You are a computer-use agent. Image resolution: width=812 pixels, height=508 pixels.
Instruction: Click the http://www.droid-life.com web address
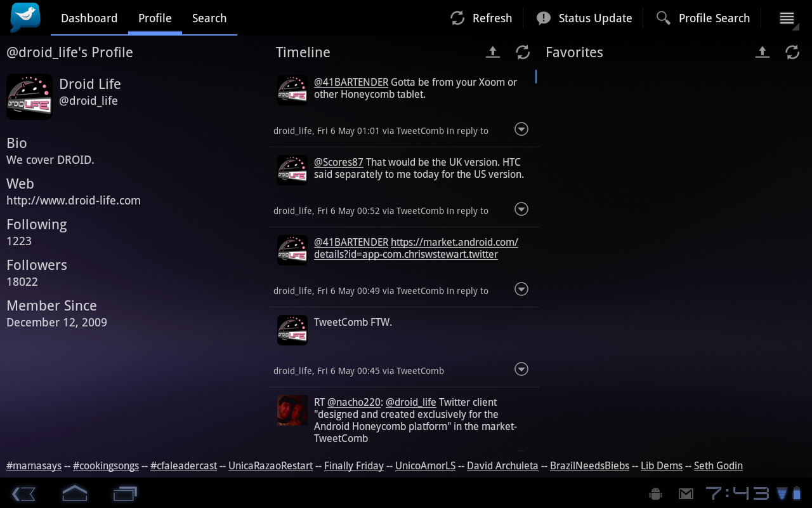74,201
